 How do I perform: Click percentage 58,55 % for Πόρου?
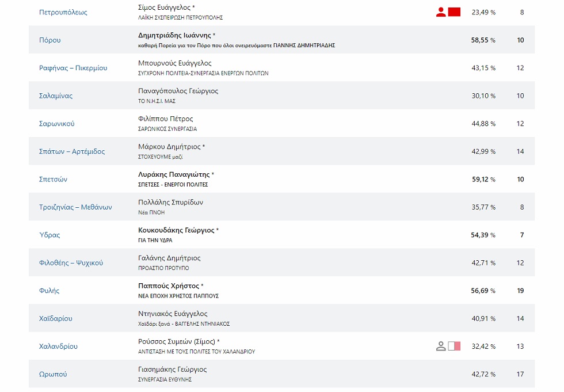[483, 40]
